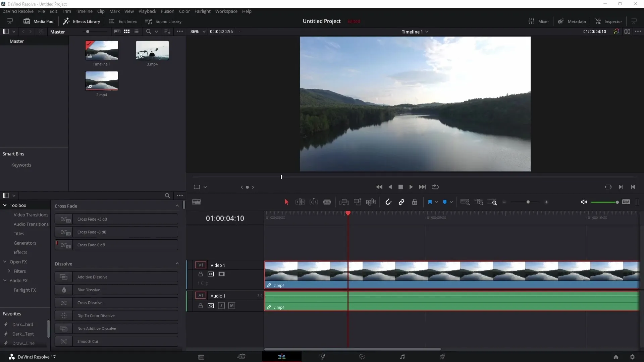Click the Full Extent Zoom icon
This screenshot has height=362, width=644.
(465, 202)
